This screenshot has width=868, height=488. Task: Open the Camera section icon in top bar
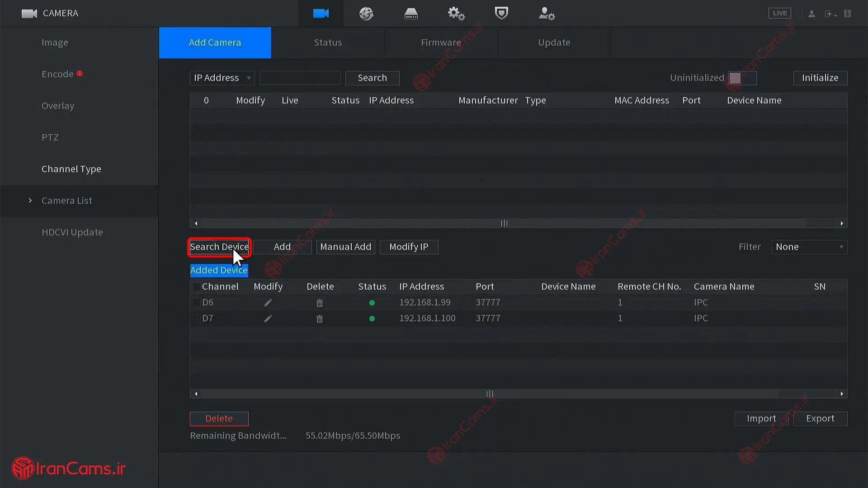(321, 14)
